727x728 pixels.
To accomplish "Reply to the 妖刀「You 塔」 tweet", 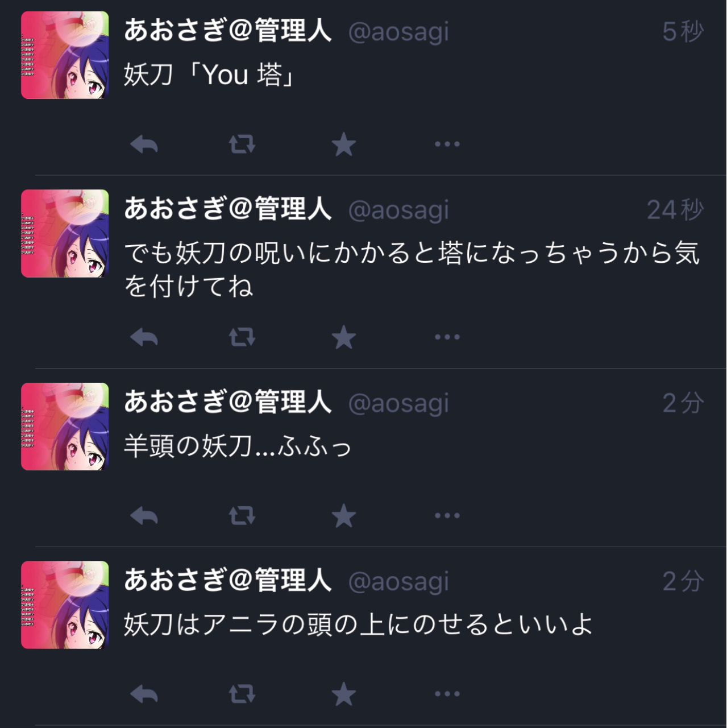I will [x=144, y=144].
